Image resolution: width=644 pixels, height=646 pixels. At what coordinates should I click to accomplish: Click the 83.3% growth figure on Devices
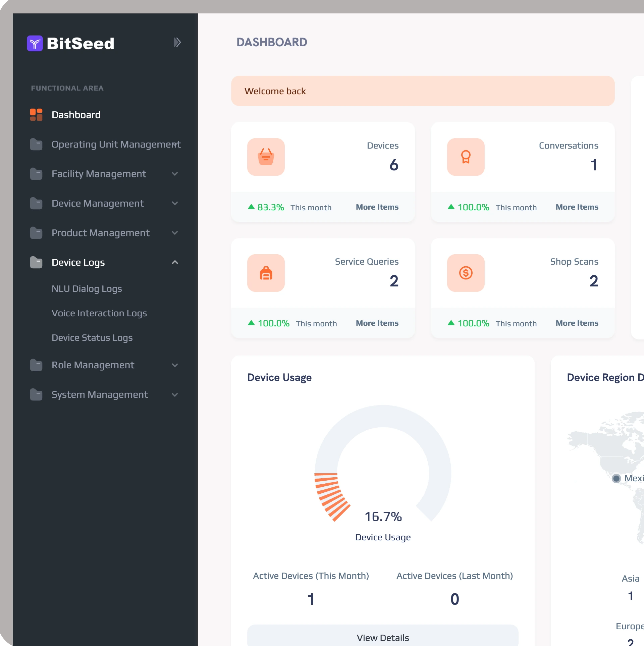coord(271,207)
